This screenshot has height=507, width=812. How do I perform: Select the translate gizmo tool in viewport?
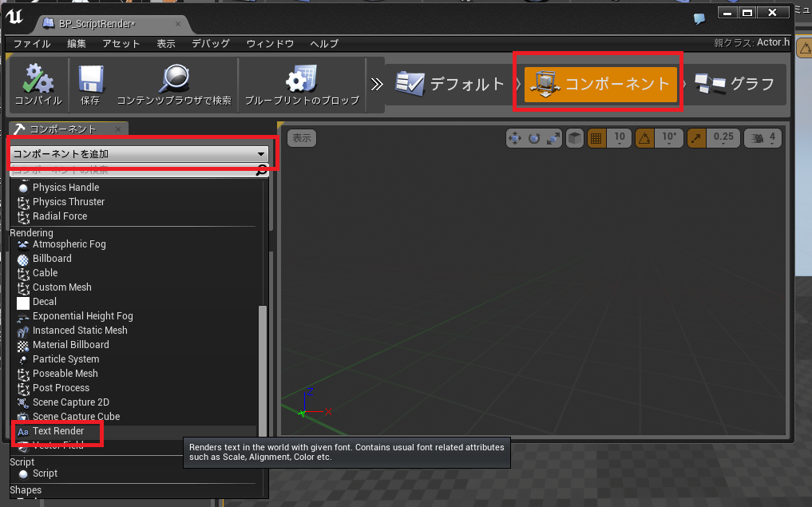click(515, 138)
